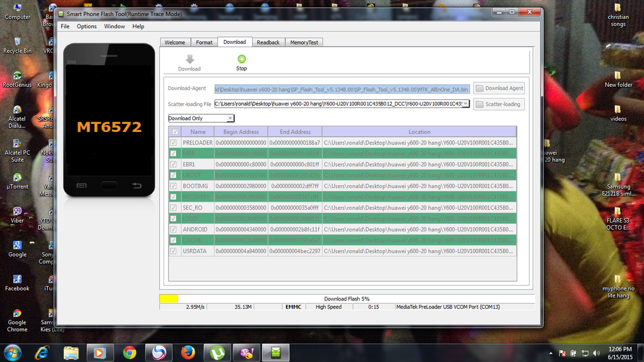Open the Options menu

click(x=87, y=26)
